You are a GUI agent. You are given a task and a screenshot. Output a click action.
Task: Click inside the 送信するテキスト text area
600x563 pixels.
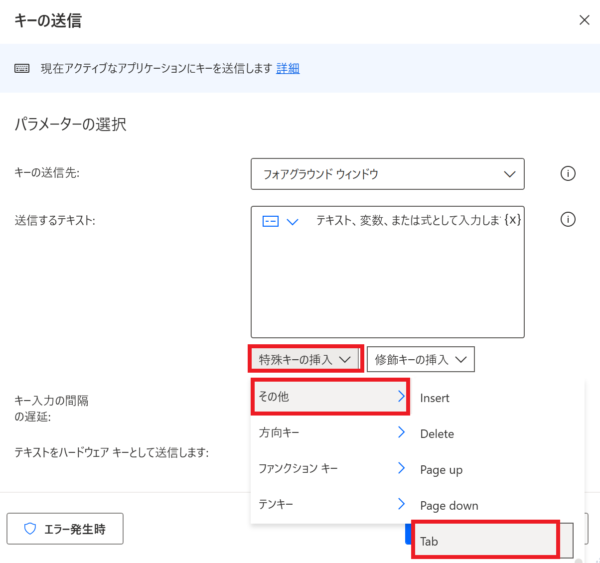[388, 283]
